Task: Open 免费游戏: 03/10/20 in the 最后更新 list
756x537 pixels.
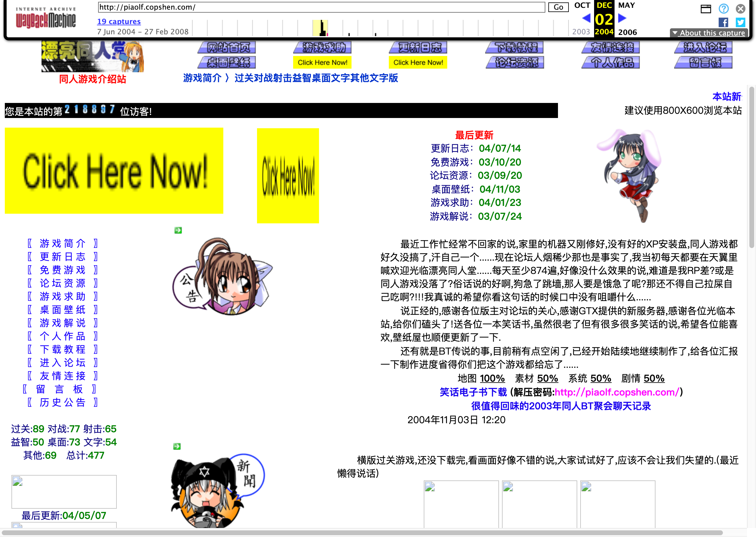Action: pyautogui.click(x=476, y=162)
